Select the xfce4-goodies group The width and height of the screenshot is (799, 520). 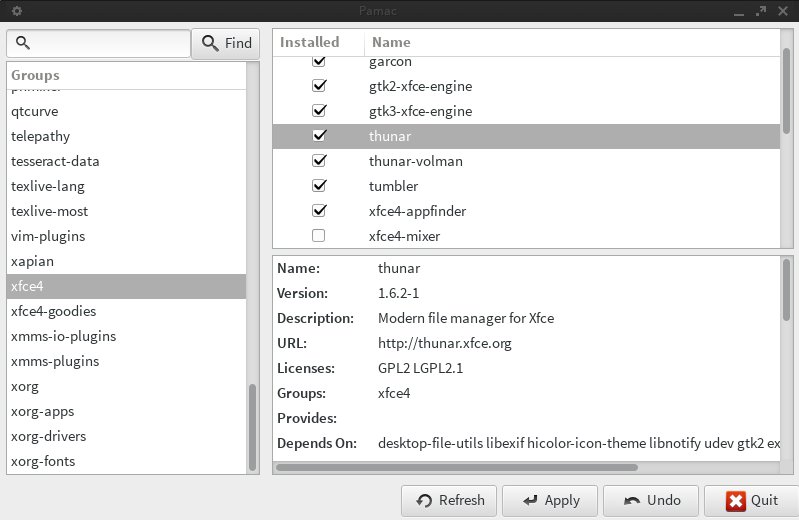(x=126, y=311)
